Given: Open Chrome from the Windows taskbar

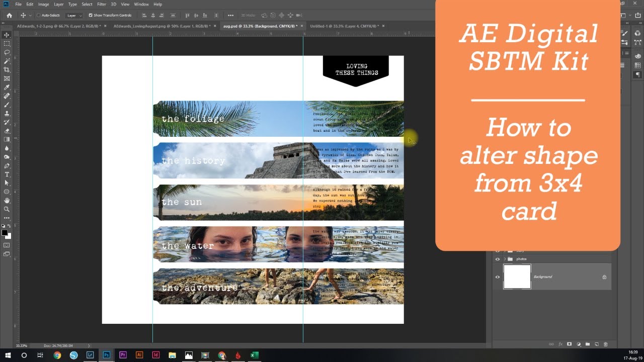Looking at the screenshot, I should click(x=57, y=355).
